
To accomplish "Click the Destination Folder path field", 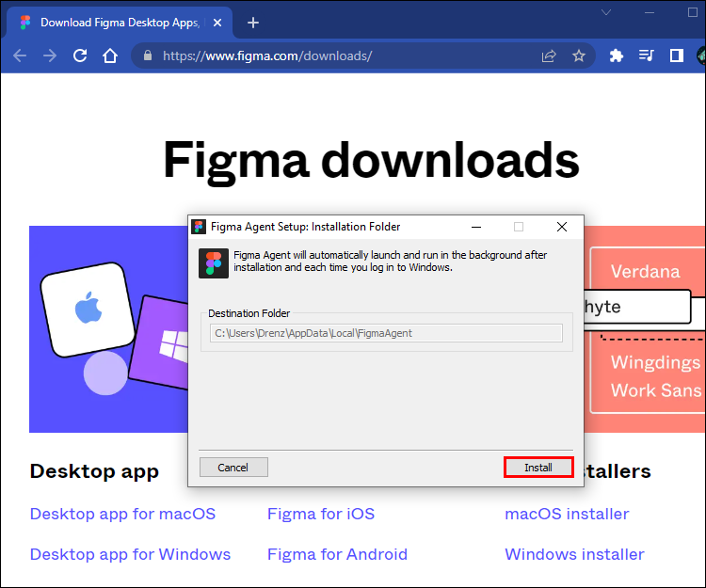I will pyautogui.click(x=386, y=333).
